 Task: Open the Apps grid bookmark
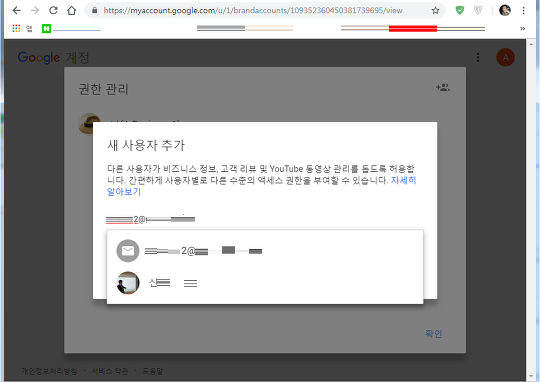16,29
